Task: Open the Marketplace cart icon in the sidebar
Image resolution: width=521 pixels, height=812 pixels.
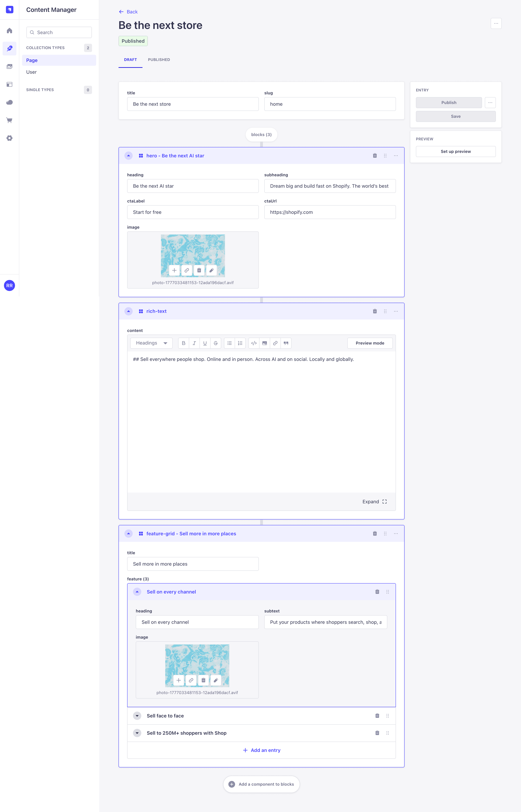Action: (x=9, y=120)
